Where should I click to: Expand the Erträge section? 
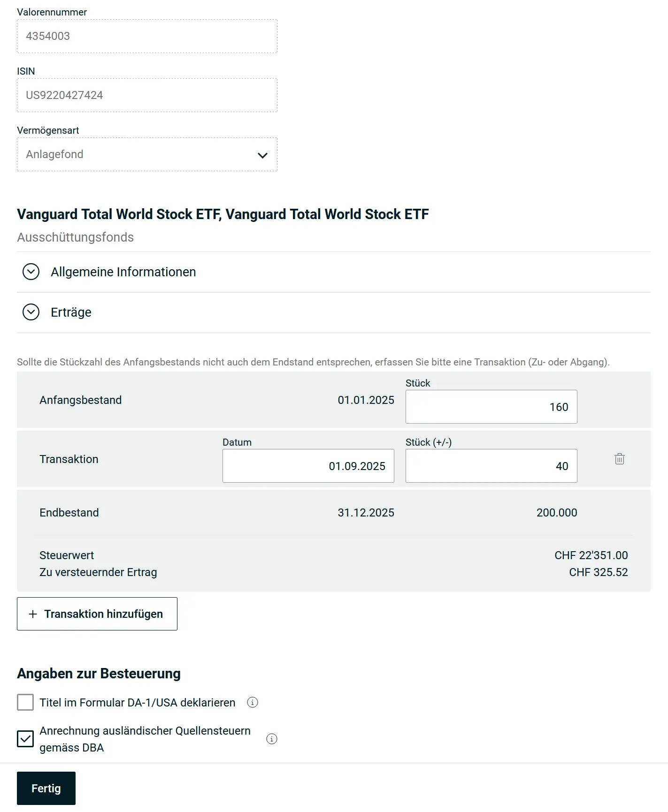click(71, 312)
